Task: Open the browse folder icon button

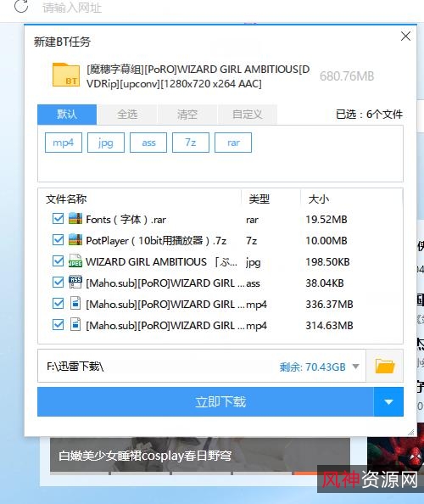Action: point(384,366)
